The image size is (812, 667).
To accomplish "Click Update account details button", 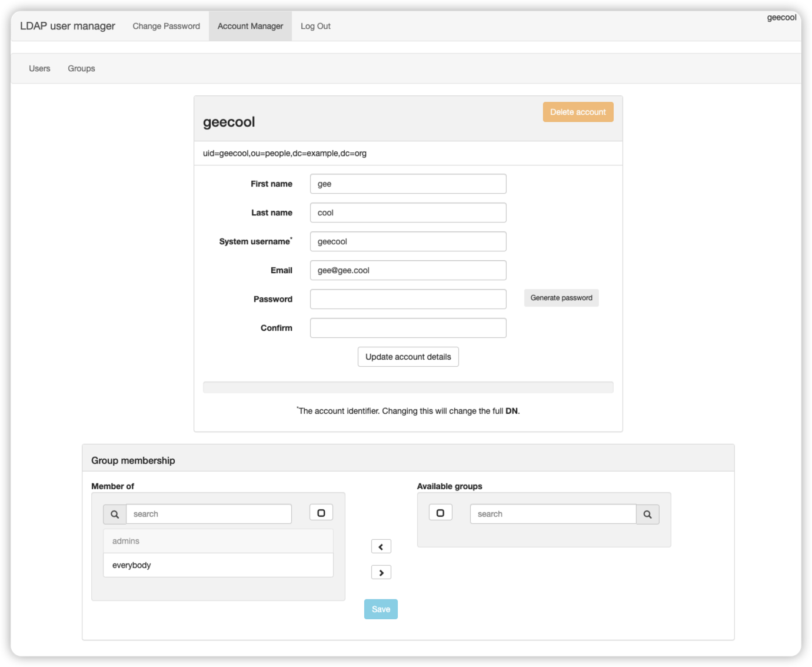I will pos(408,357).
